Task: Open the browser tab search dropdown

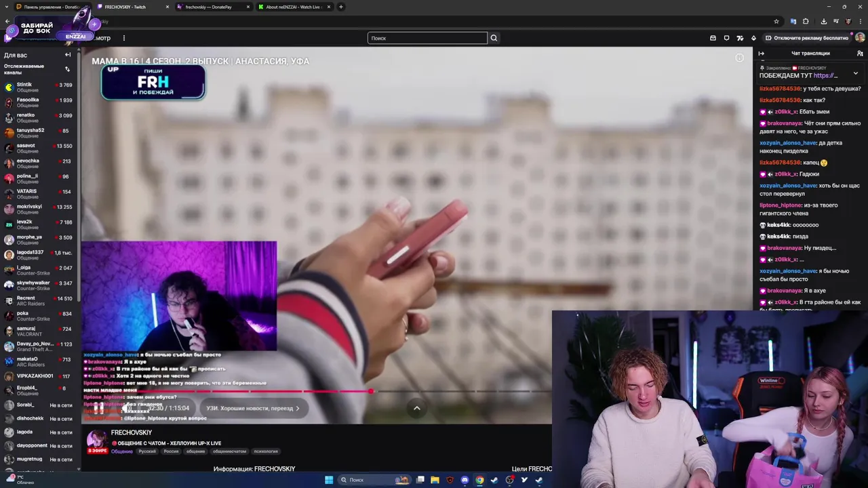Action: tap(7, 7)
